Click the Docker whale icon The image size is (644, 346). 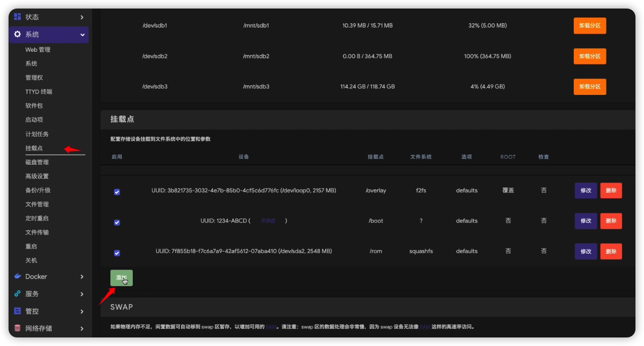click(x=18, y=276)
